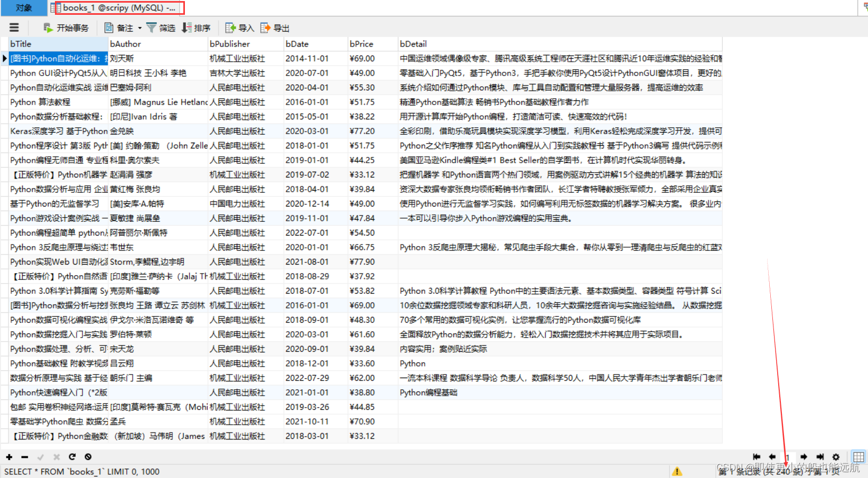
Task: Click 开始事务 (begin transaction) button
Action: pyautogui.click(x=66, y=28)
